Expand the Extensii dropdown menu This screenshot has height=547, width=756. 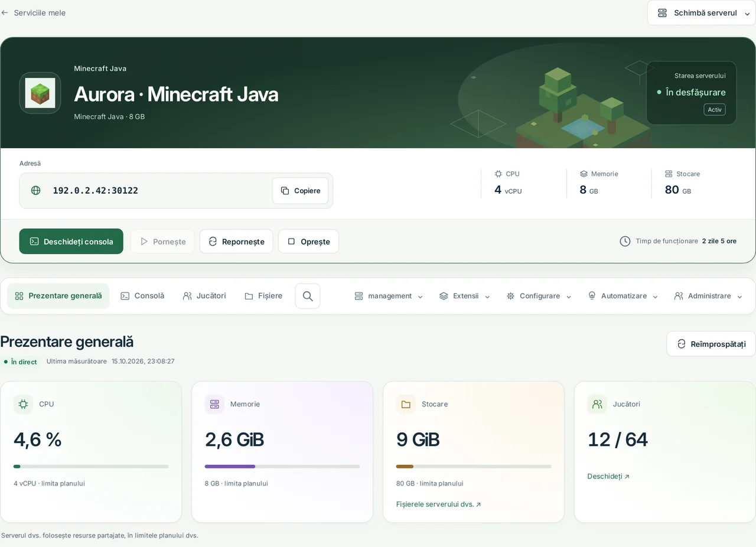pyautogui.click(x=464, y=296)
